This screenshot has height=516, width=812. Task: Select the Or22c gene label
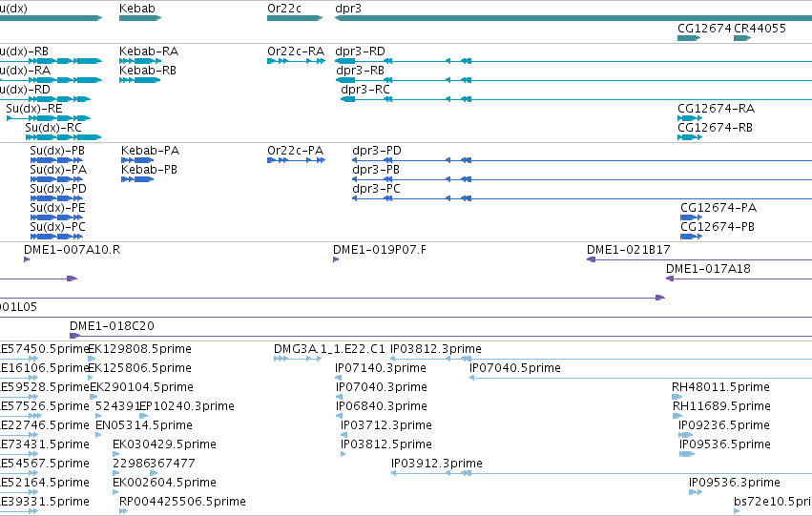coord(283,9)
